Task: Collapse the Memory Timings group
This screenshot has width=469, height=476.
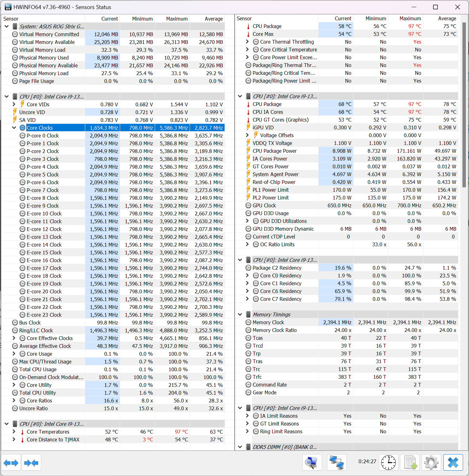Action: coord(240,315)
